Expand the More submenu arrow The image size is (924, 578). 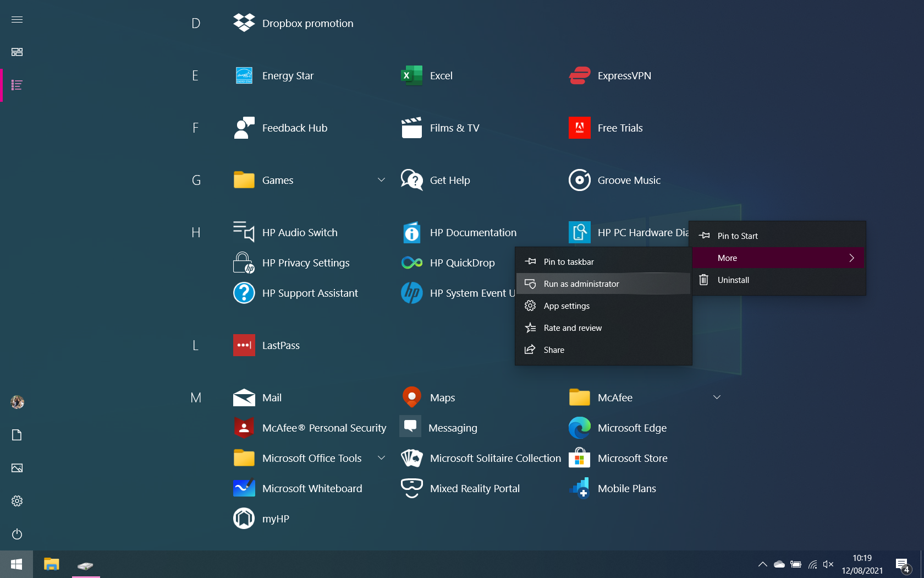[851, 258]
